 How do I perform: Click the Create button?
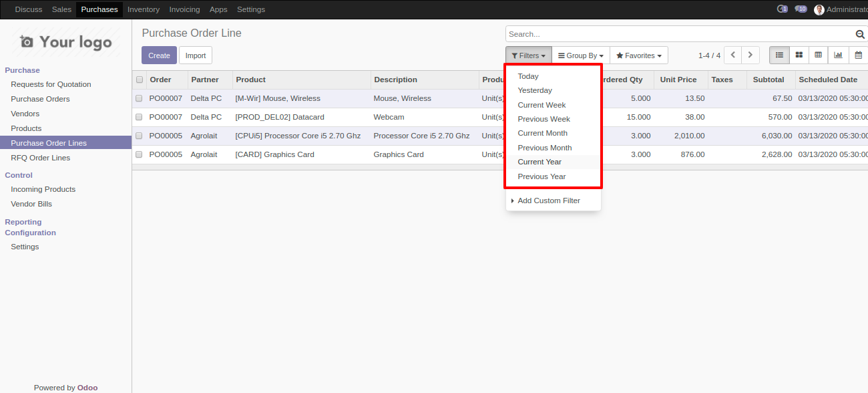[x=159, y=55]
